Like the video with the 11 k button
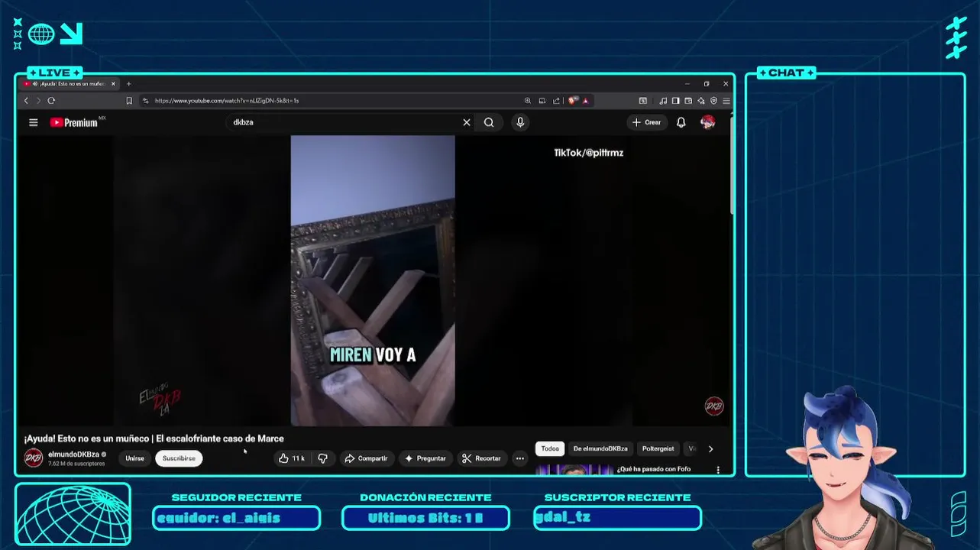 [292, 458]
